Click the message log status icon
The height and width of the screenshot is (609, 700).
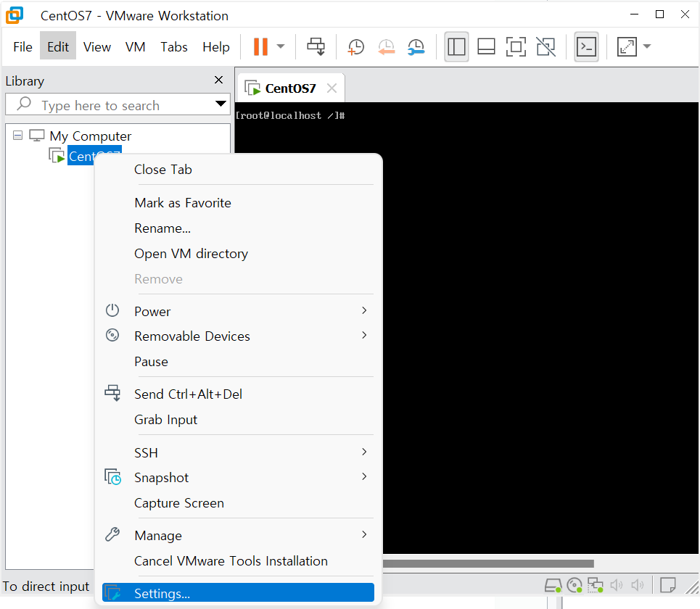point(668,585)
